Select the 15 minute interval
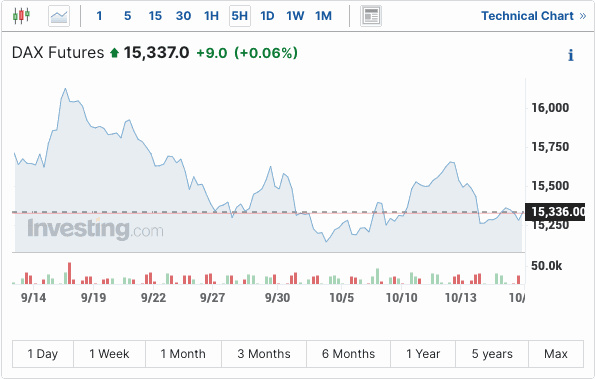 155,16
